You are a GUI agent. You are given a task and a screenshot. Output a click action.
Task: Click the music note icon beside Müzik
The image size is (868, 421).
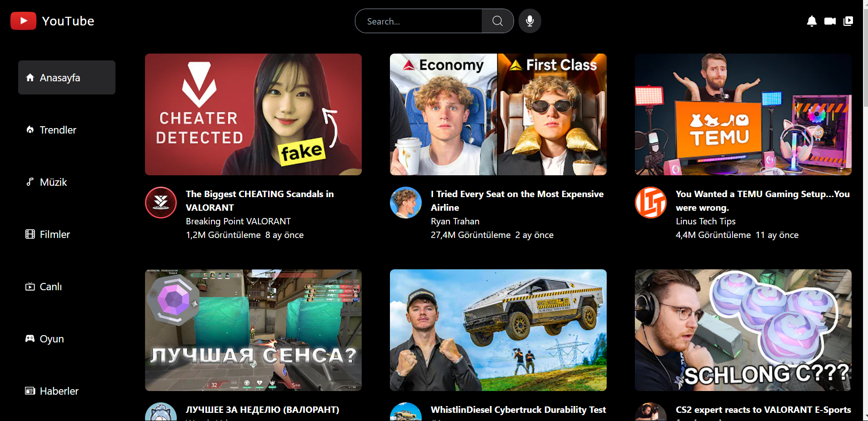(x=30, y=182)
